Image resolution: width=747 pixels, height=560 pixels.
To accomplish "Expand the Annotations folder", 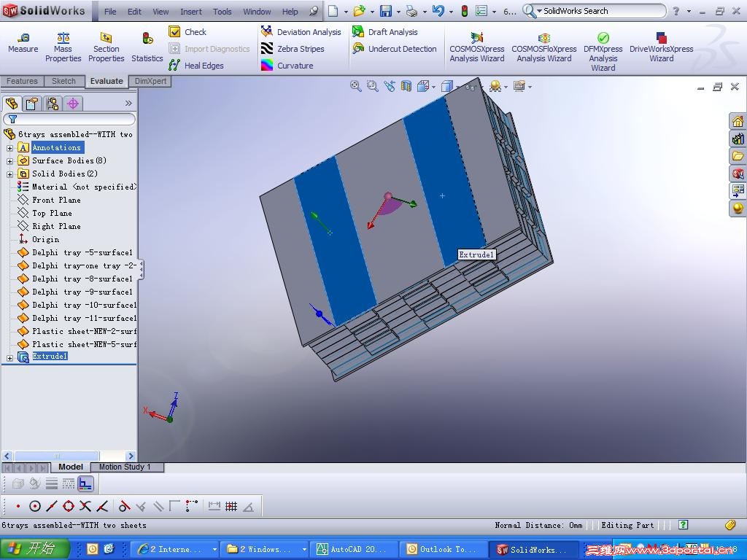I will pos(9,148).
